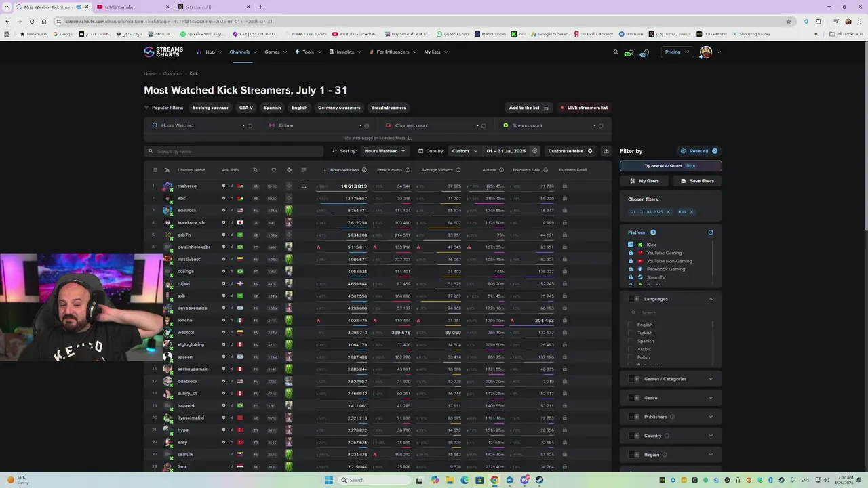The width and height of the screenshot is (868, 488).
Task: Open the Insights menu
Action: tap(345, 52)
